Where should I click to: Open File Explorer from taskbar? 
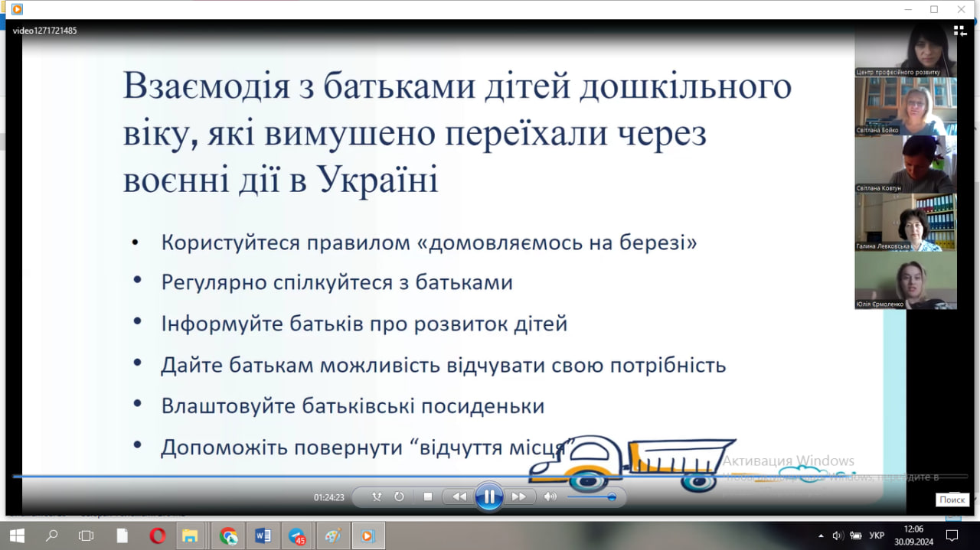[x=190, y=535]
